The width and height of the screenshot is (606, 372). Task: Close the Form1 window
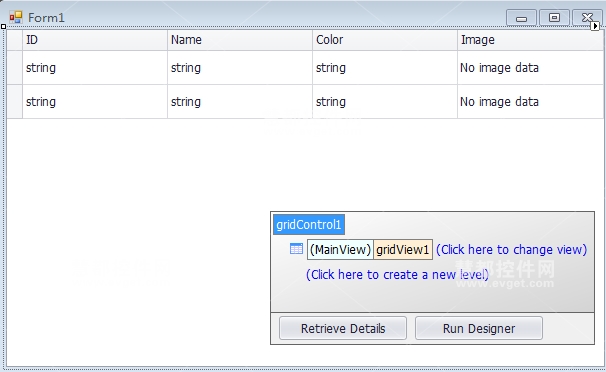pyautogui.click(x=587, y=17)
